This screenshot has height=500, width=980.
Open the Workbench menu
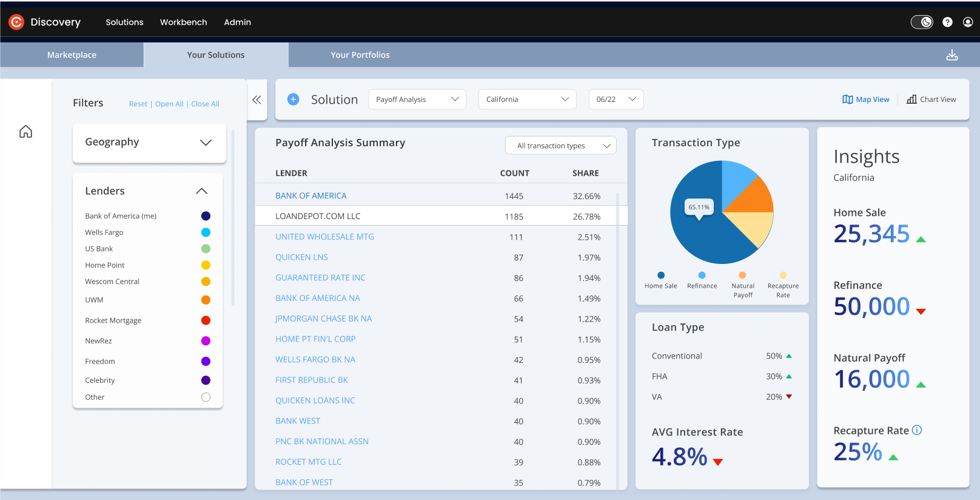184,22
